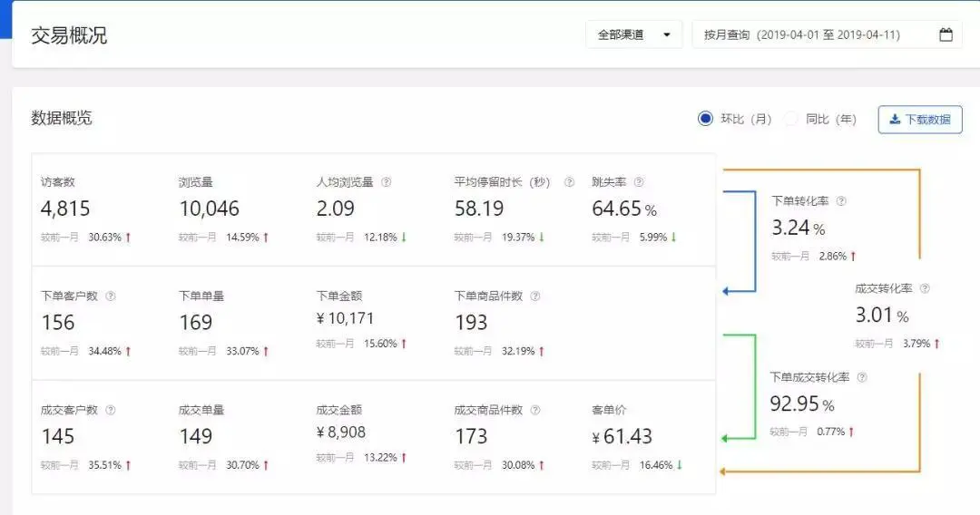This screenshot has height=515, width=980.
Task: Click the 15.60% change under 下单金额
Action: click(x=380, y=344)
